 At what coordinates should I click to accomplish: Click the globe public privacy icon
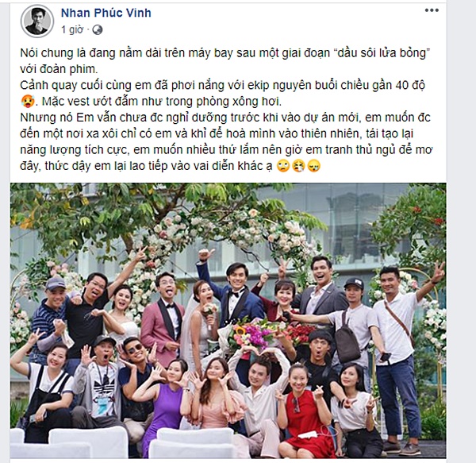pos(98,29)
